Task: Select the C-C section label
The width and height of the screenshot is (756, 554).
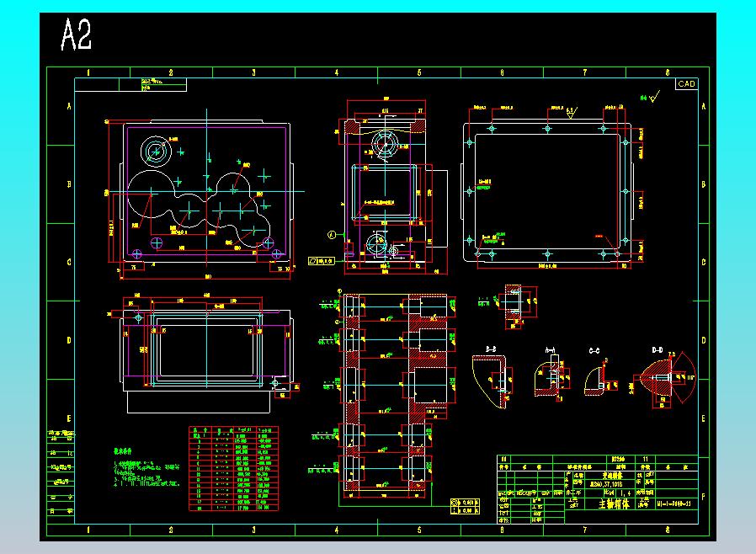Action: tap(594, 350)
